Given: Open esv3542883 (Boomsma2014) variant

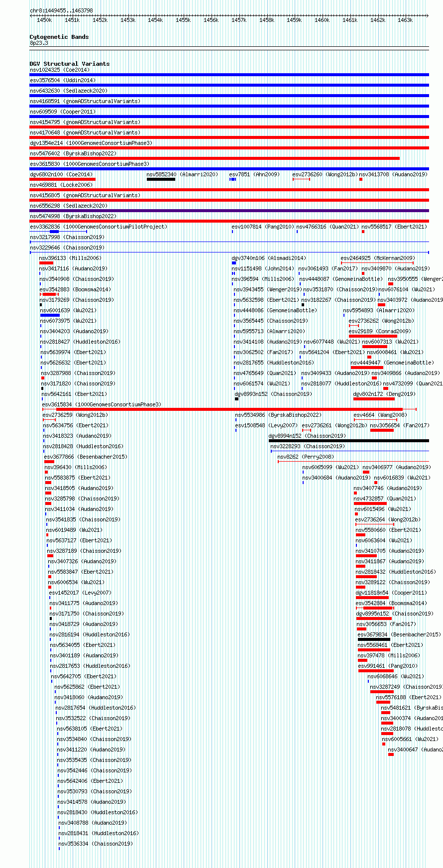Looking at the screenshot, I should (x=76, y=289).
